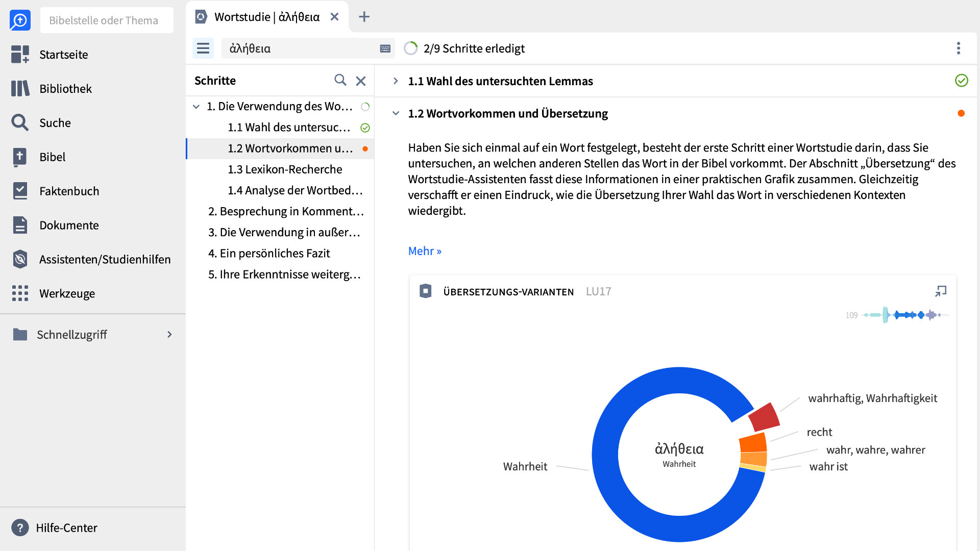Viewport: 980px width, 551px height.
Task: Add a new tab with plus icon
Action: coord(364,17)
